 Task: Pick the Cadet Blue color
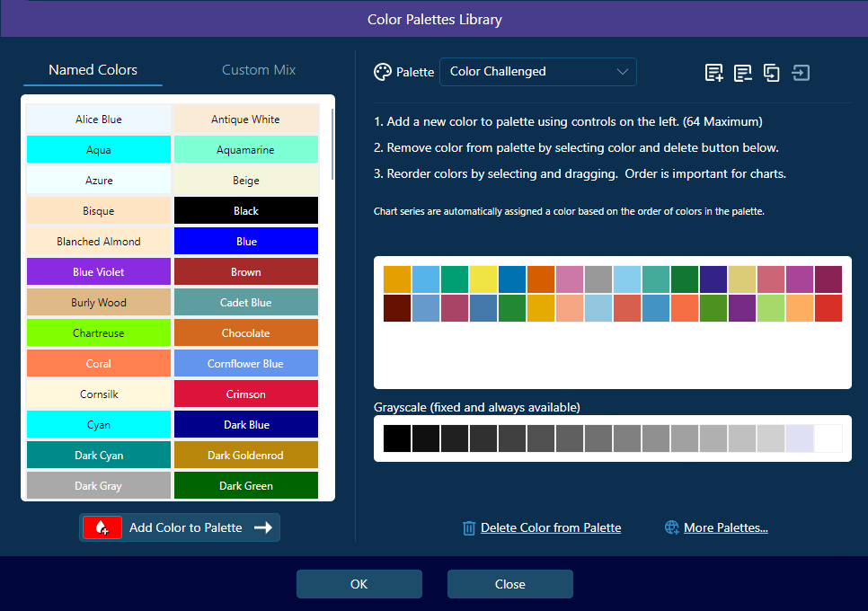[x=246, y=302]
